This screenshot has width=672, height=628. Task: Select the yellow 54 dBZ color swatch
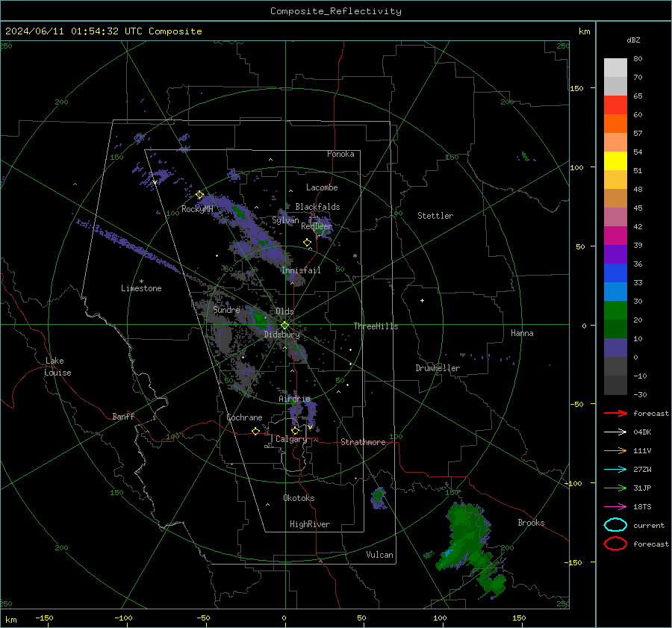(x=615, y=161)
